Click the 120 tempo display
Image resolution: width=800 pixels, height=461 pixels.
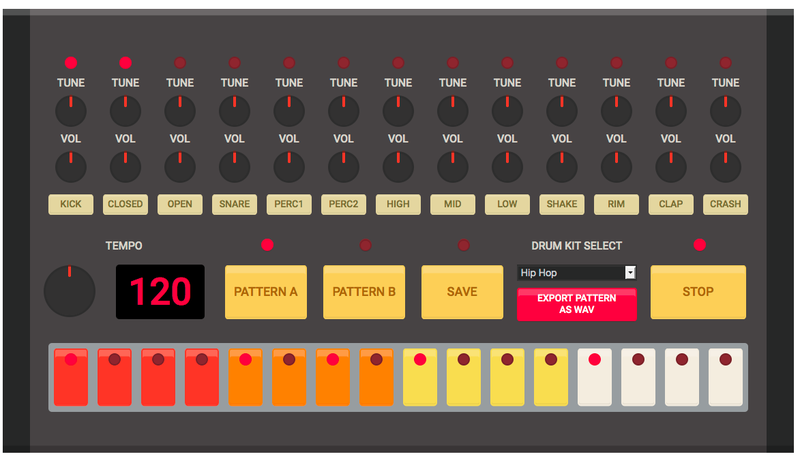[160, 292]
